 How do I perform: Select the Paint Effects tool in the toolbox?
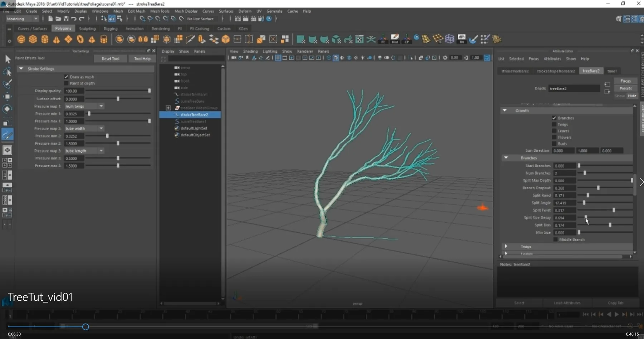pos(8,135)
